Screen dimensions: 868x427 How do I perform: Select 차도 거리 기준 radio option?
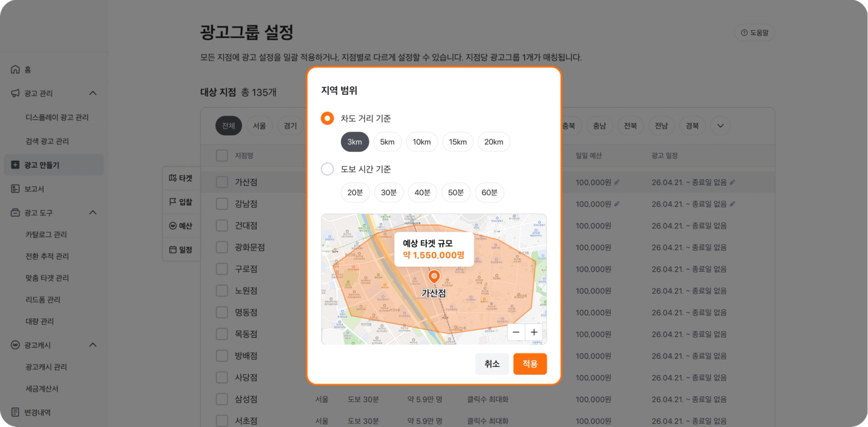coord(328,119)
